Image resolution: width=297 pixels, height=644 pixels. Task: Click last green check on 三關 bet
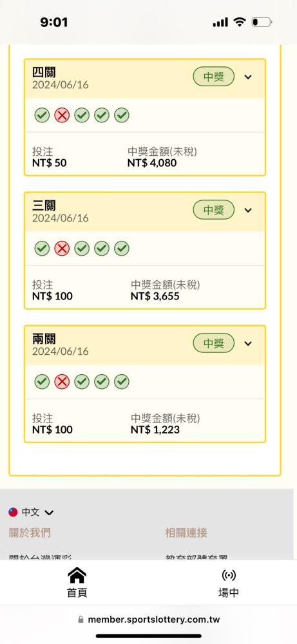pyautogui.click(x=122, y=249)
